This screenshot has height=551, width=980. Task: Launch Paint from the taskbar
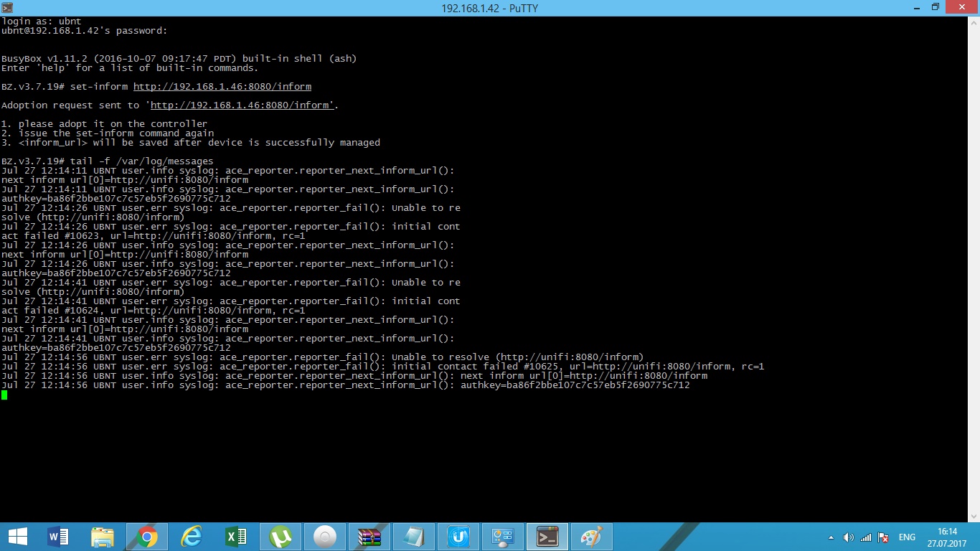click(592, 537)
